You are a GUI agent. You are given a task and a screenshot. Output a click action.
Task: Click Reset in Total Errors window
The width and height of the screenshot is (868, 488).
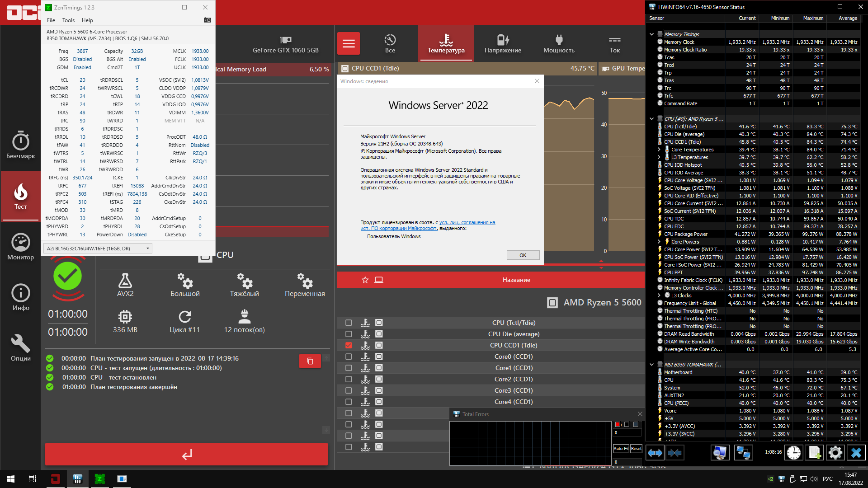636,449
